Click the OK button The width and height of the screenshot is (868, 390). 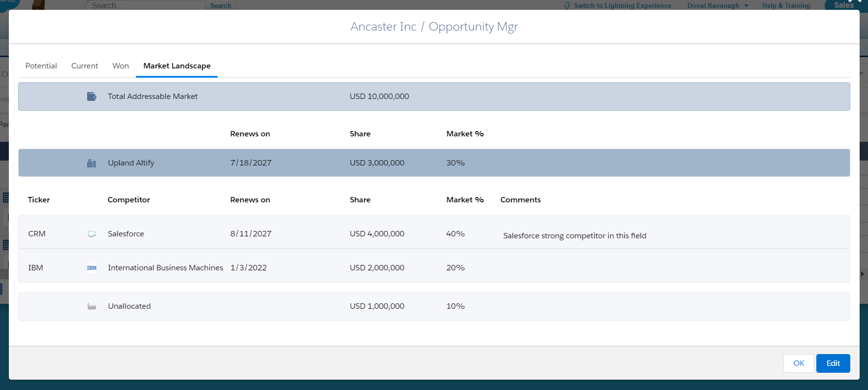799,363
